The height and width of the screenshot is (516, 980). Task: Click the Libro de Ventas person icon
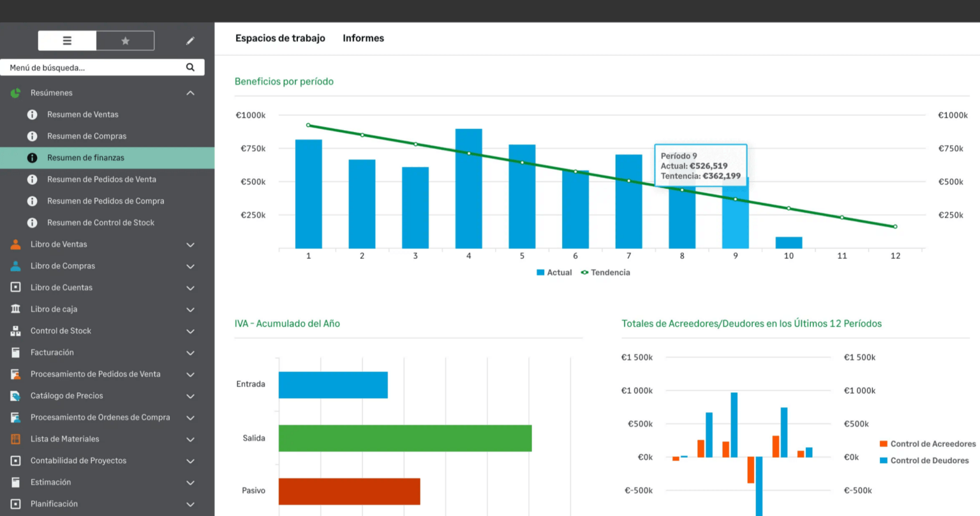[16, 244]
